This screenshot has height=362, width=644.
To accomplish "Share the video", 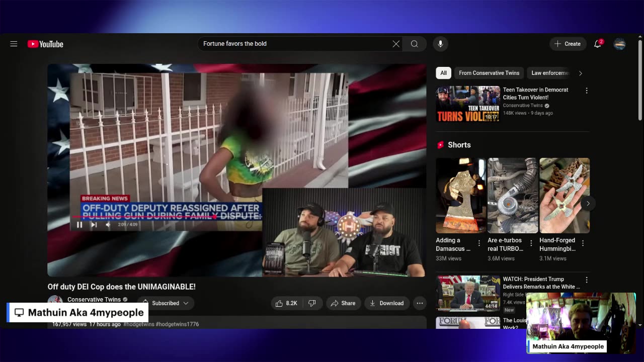I will 343,303.
